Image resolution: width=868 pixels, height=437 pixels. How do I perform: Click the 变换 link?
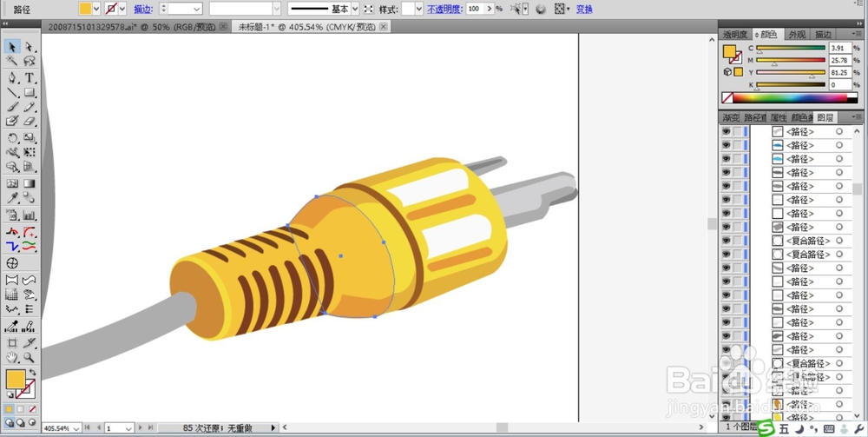pos(584,9)
